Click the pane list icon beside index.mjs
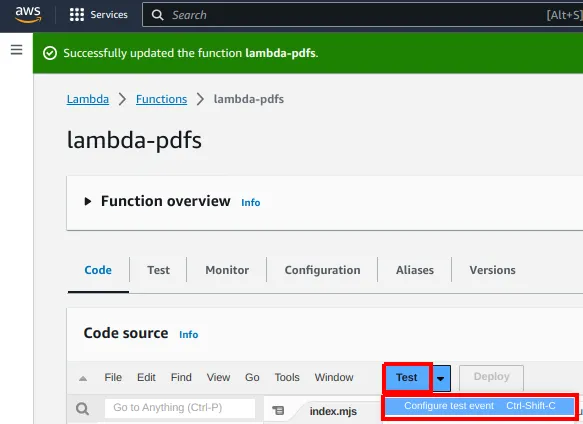The height and width of the screenshot is (424, 583). (278, 410)
